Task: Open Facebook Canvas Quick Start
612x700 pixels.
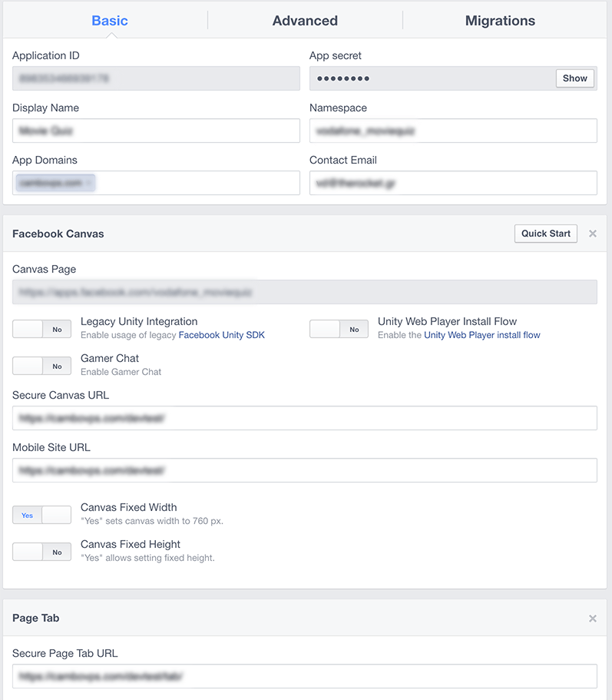Action: [x=546, y=234]
